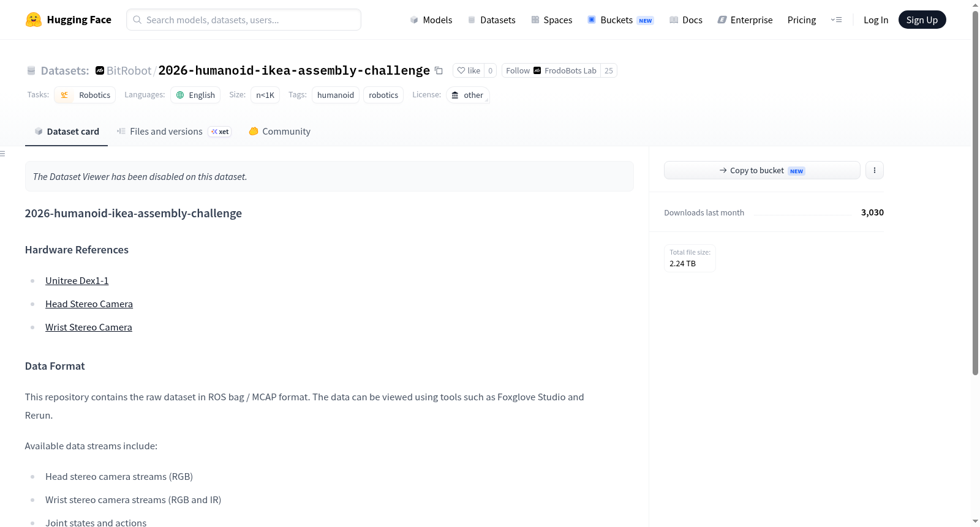980x527 pixels.
Task: Open Datasets in top navigation
Action: click(492, 20)
